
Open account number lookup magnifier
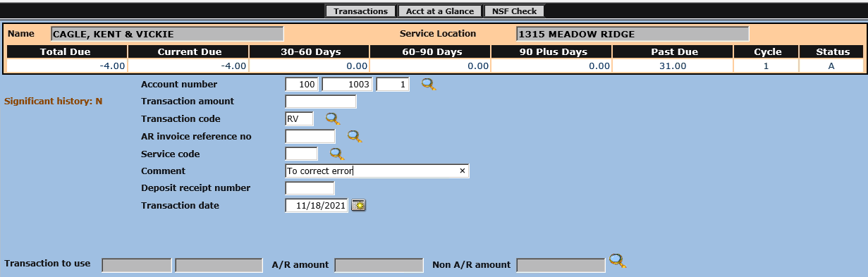click(x=429, y=85)
